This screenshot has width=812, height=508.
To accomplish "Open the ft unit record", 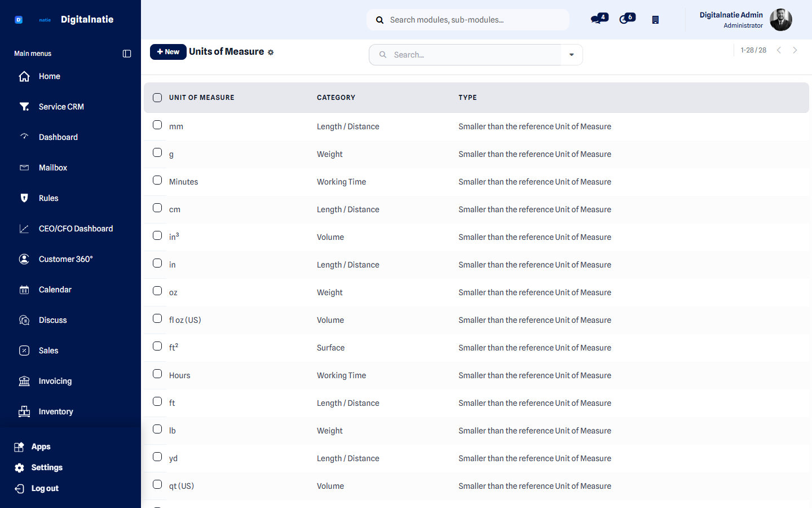I will coord(172,403).
